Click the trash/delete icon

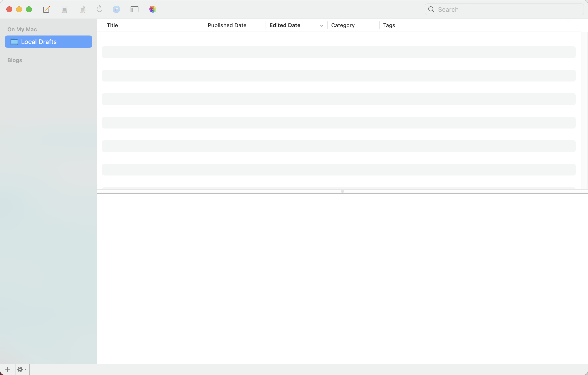[x=64, y=9]
